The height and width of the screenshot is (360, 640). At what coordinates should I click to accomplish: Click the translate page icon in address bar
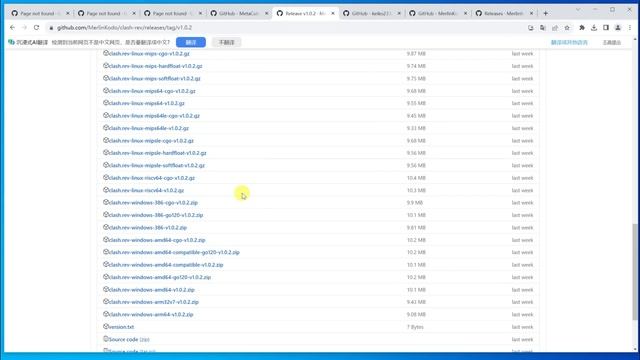[x=542, y=28]
